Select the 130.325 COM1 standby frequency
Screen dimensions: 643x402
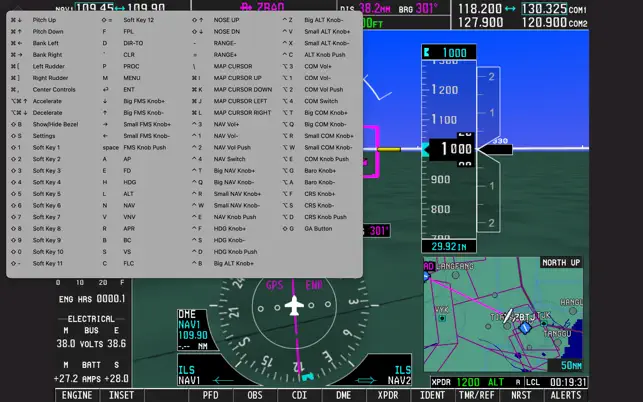point(544,9)
